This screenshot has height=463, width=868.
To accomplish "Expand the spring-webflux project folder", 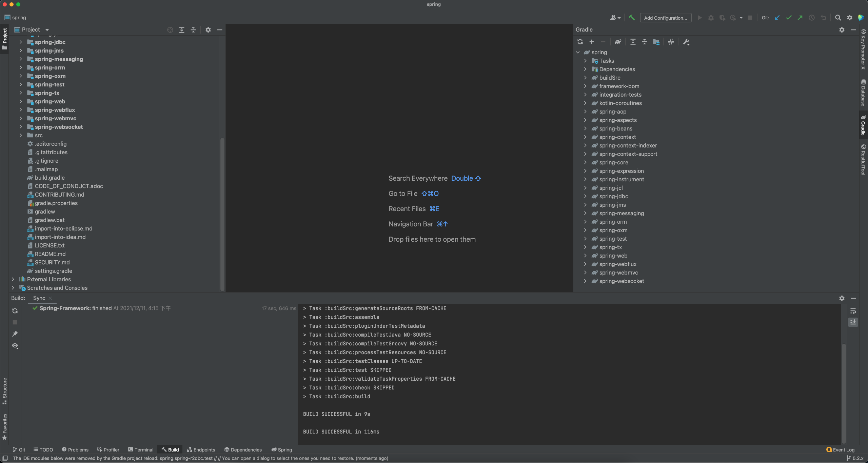I will 21,110.
